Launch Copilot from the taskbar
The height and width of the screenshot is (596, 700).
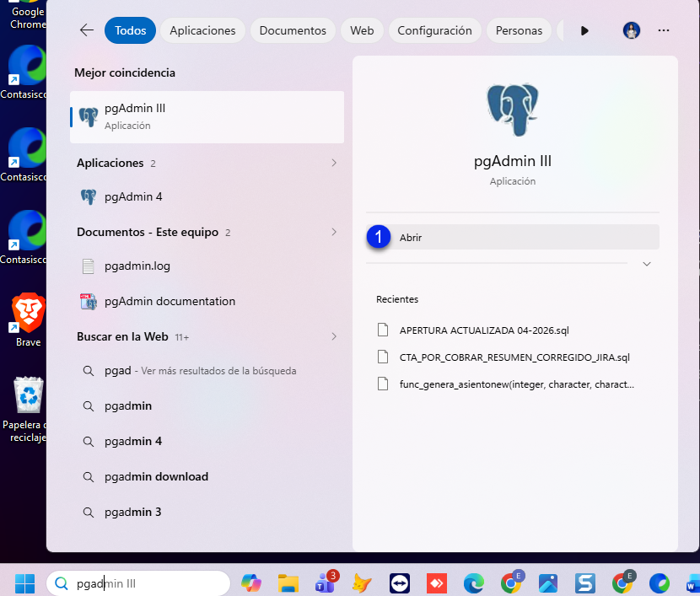click(x=251, y=583)
